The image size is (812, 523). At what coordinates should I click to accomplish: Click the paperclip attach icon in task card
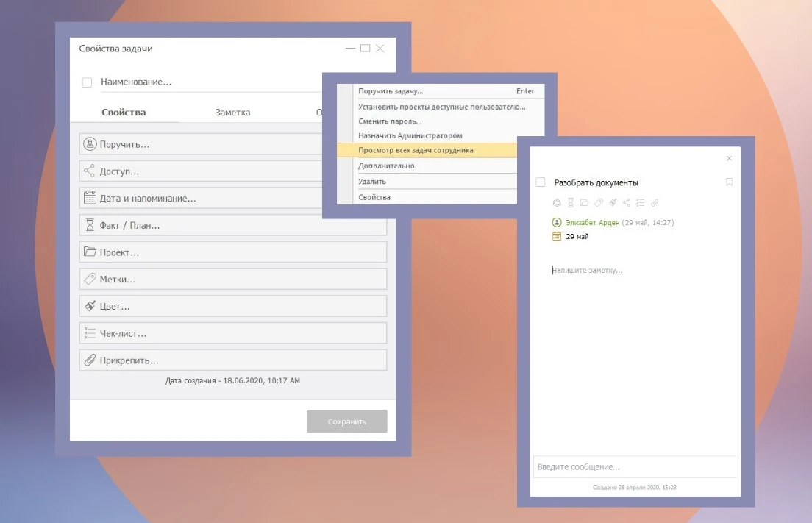654,203
